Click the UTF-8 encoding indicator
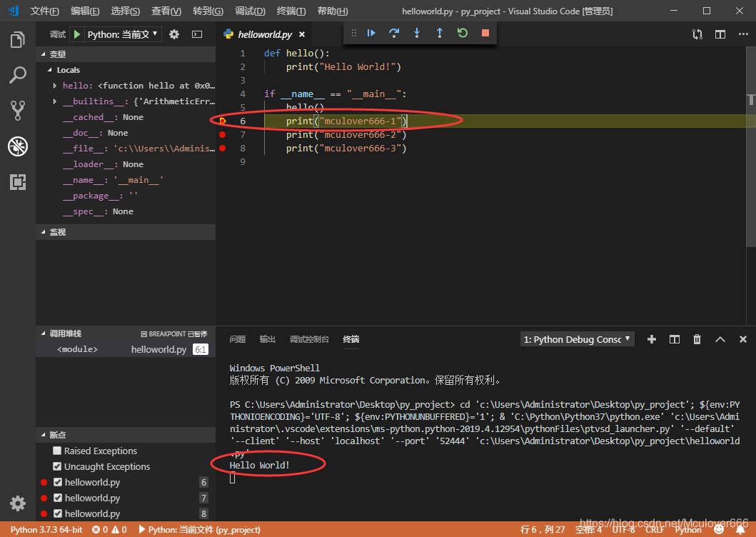 pos(623,529)
